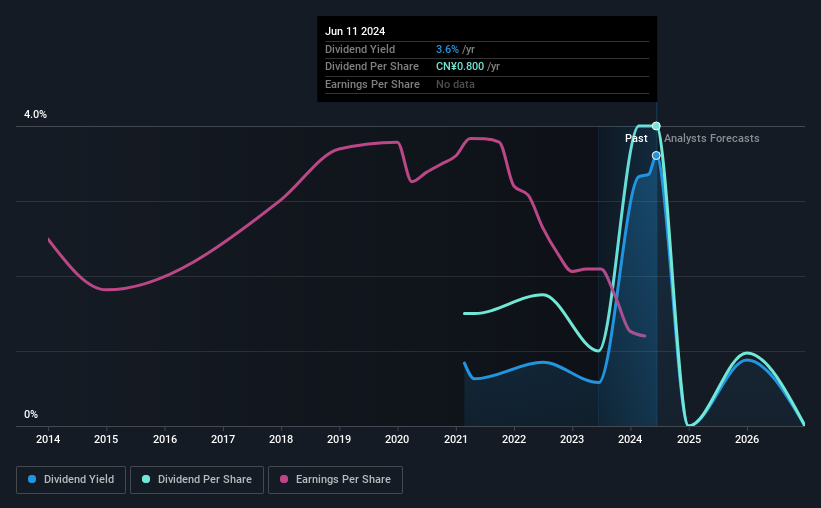Select the teal data point marker at 4.0%
This screenshot has width=821, height=508.
tap(656, 126)
